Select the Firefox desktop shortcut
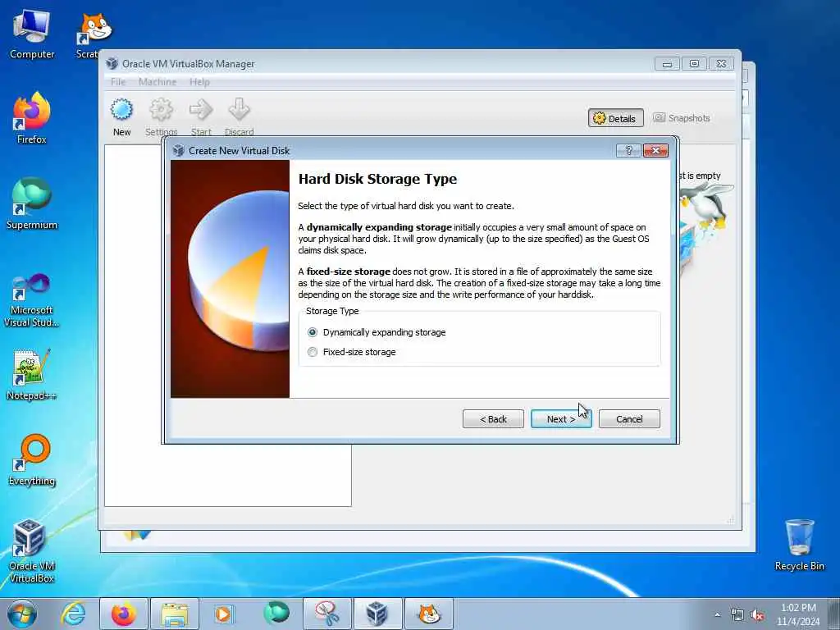The width and height of the screenshot is (840, 630). coord(32,118)
